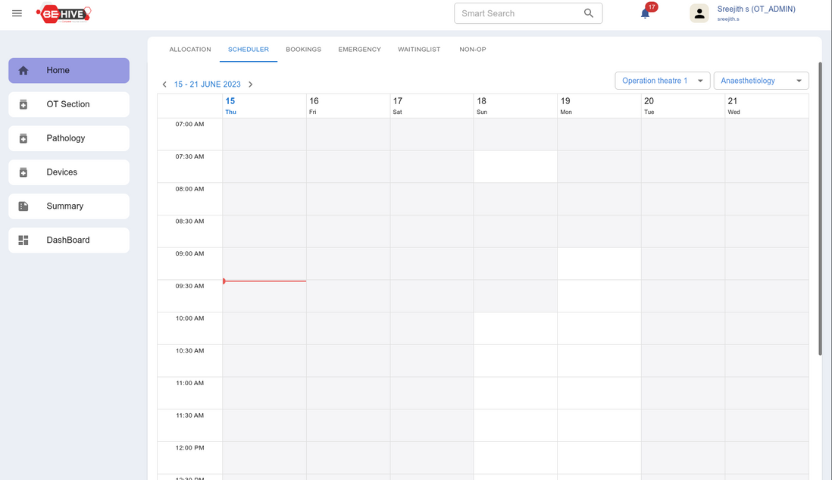Select the 17 Sat day header

[432, 106]
